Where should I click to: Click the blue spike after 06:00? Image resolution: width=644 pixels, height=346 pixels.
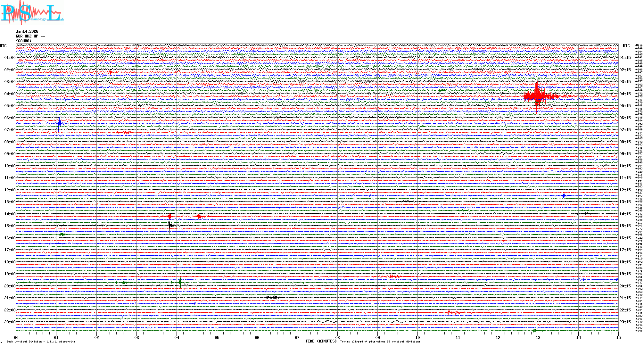[x=59, y=123]
